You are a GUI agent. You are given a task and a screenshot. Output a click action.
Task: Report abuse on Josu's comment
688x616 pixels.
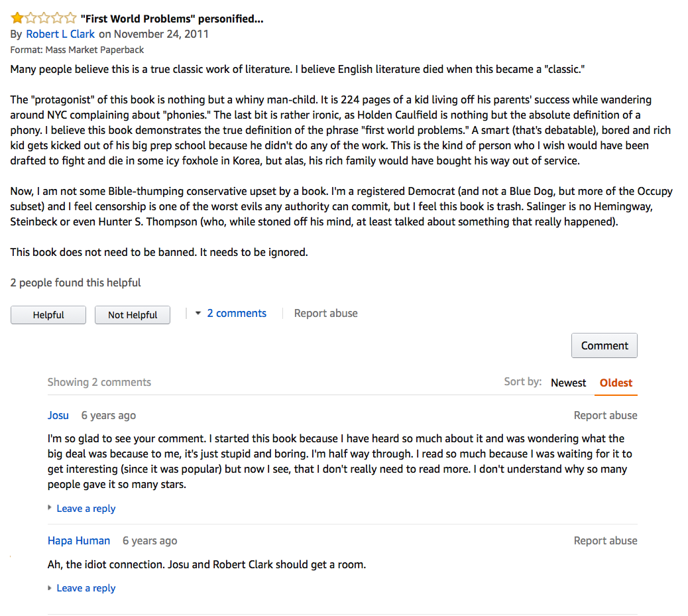pos(605,415)
